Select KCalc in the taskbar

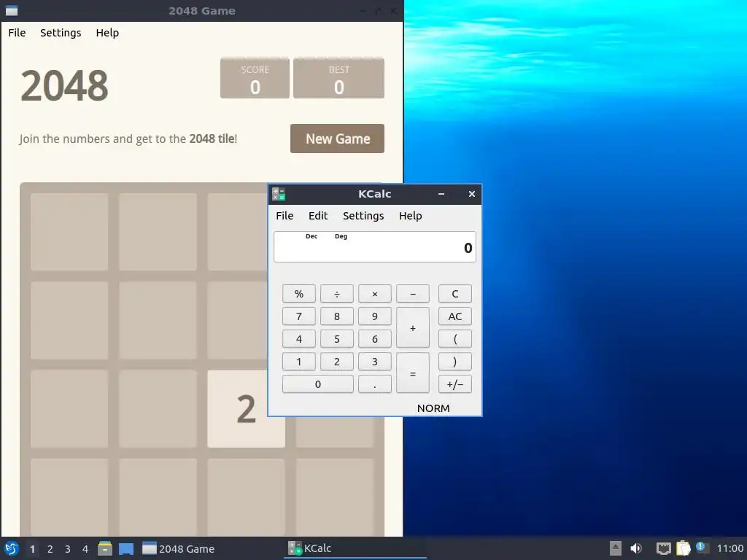tap(355, 548)
